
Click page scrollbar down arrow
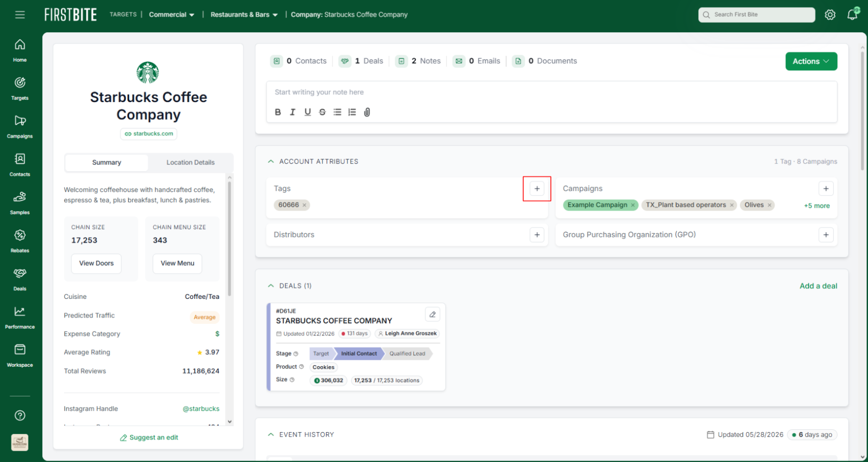pyautogui.click(x=862, y=457)
